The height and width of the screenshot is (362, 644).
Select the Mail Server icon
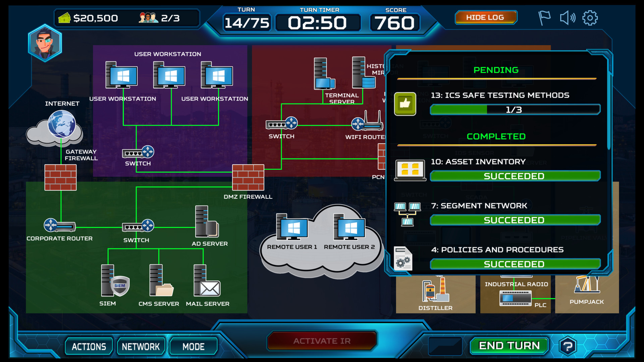[207, 281]
